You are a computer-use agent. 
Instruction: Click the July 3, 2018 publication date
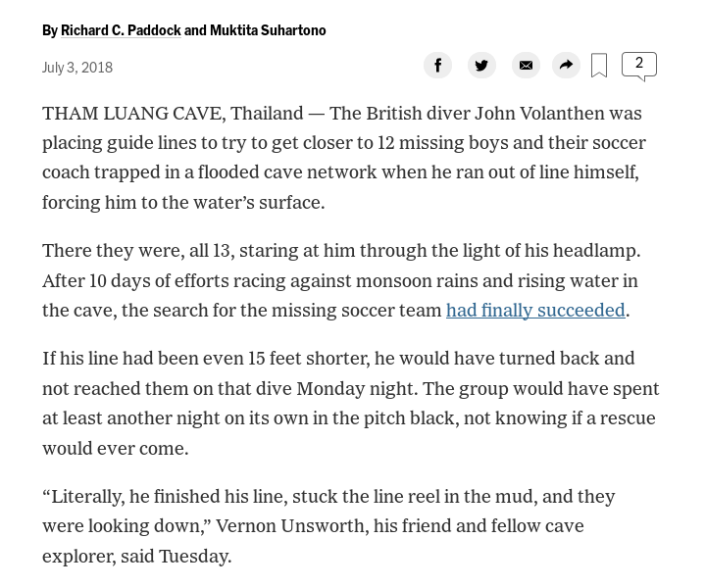tap(77, 68)
